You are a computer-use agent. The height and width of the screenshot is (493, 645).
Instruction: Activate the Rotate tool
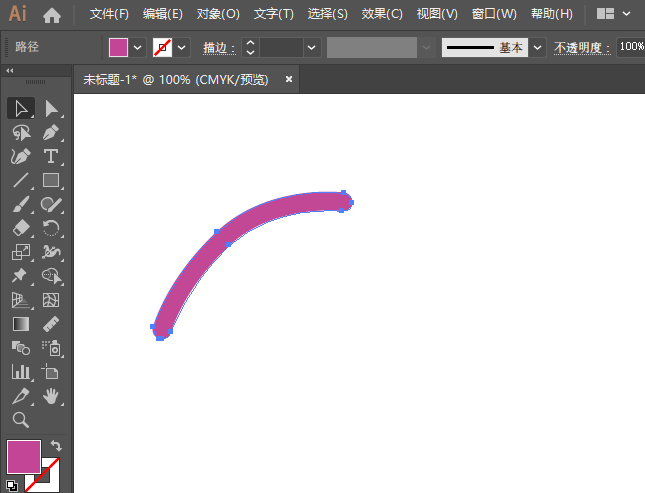pos(51,228)
